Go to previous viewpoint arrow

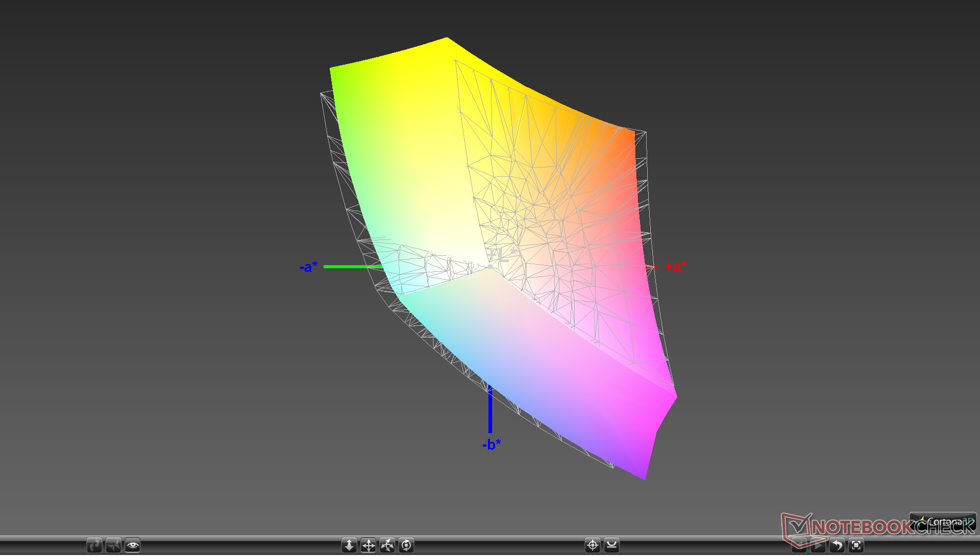pyautogui.click(x=799, y=545)
